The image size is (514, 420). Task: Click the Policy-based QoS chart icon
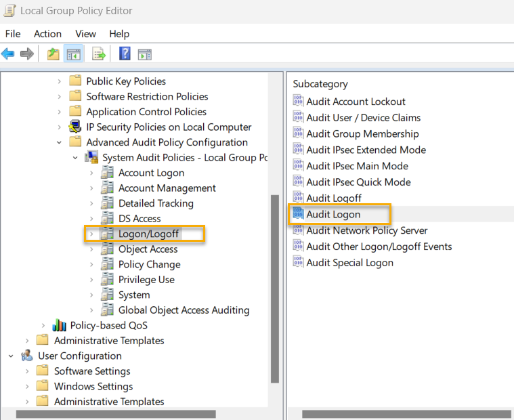point(60,325)
